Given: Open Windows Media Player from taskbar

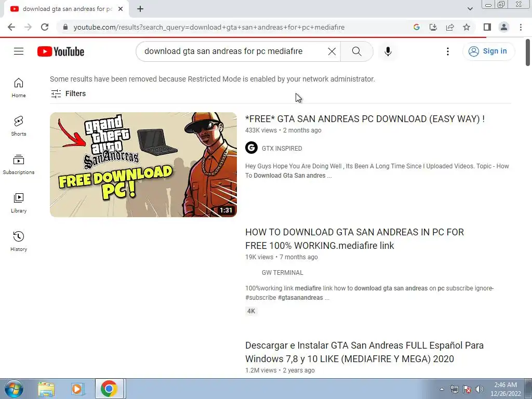Looking at the screenshot, I should [78, 389].
